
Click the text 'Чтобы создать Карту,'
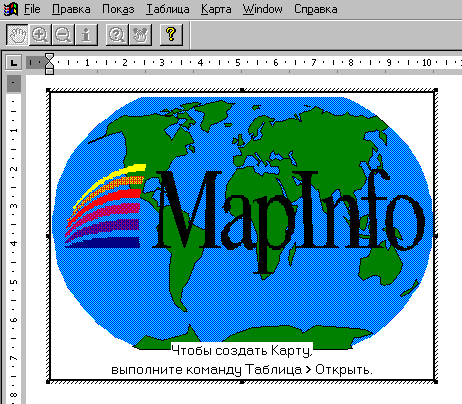pos(242,351)
